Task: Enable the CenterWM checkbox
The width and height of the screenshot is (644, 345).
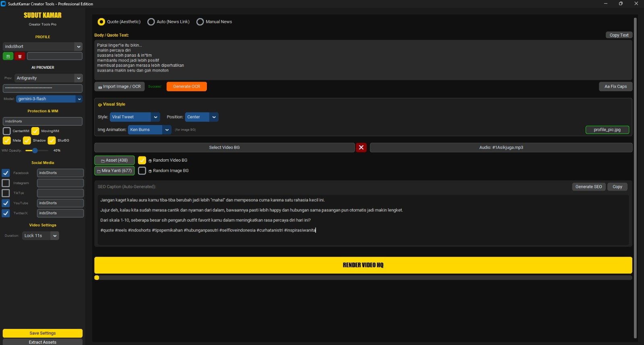Action: 7,131
